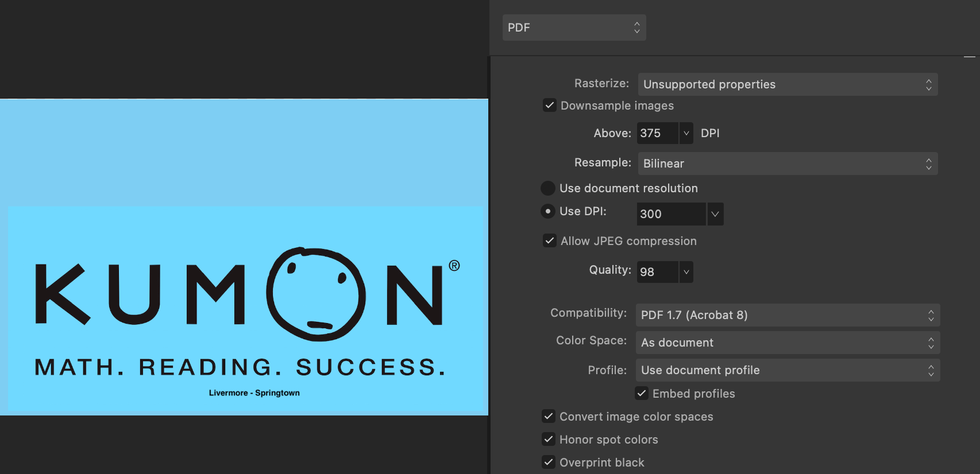The image size is (980, 474).
Task: Uncheck the Downsample images checkbox
Action: 550,106
